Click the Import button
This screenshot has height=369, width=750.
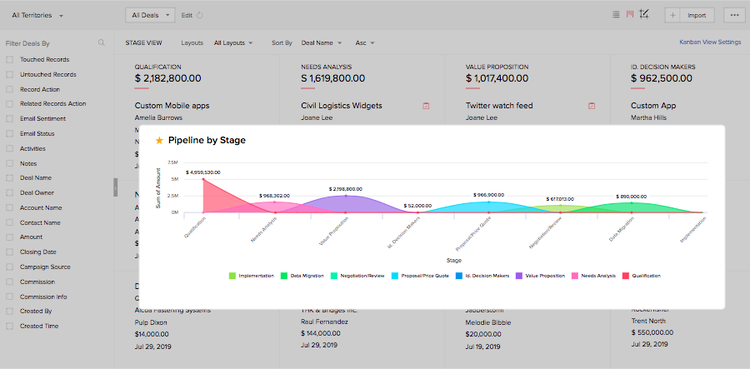697,15
